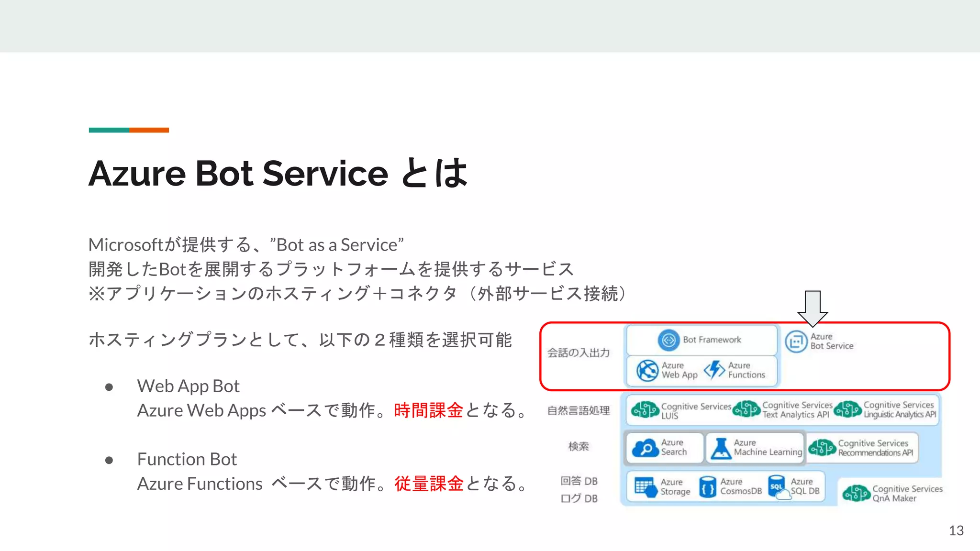
Task: Click the Azure Search cloud icon
Action: 646,448
